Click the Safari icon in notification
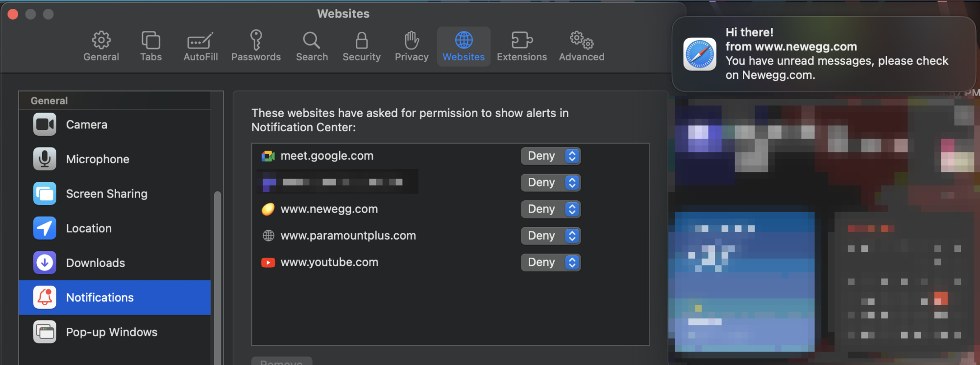 (x=700, y=54)
